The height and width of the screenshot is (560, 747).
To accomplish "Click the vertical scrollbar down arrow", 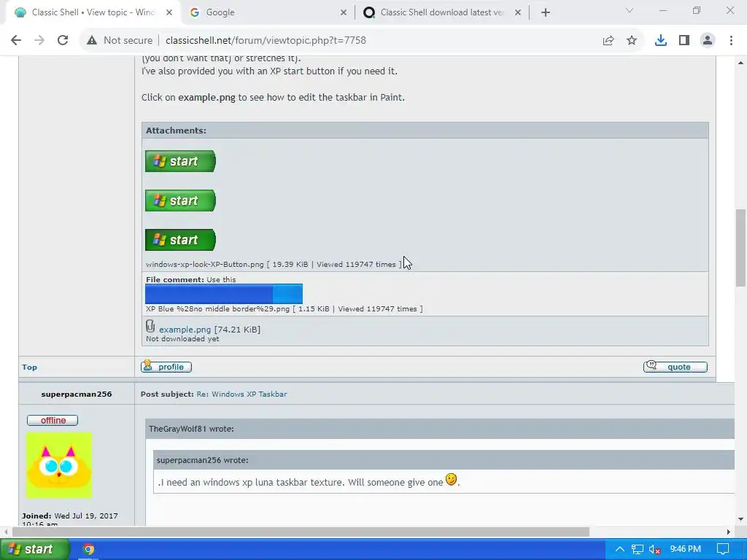I will [740, 519].
